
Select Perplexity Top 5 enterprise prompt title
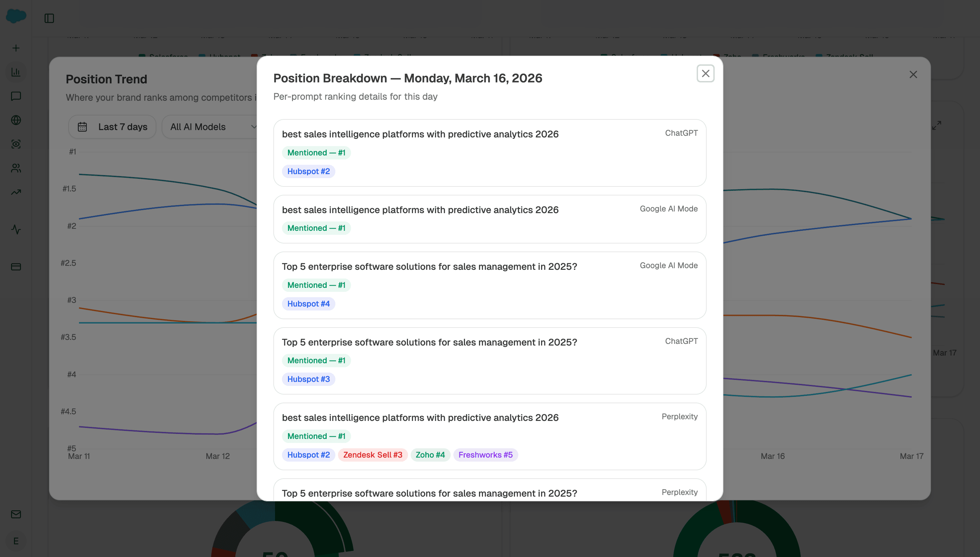[430, 493]
